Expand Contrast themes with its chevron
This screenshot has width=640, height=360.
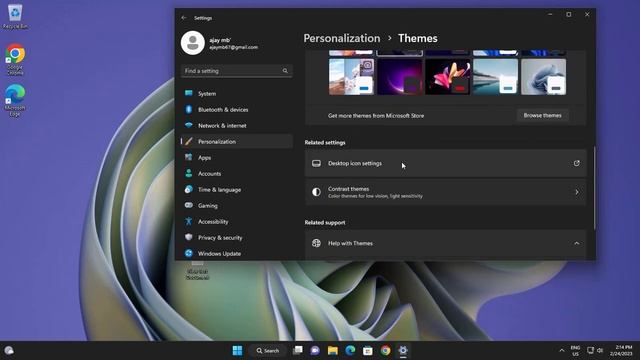pos(577,192)
